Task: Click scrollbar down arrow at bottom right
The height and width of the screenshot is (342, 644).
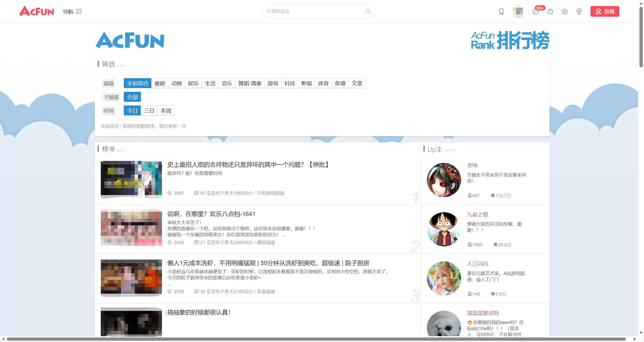Action: (x=641, y=333)
